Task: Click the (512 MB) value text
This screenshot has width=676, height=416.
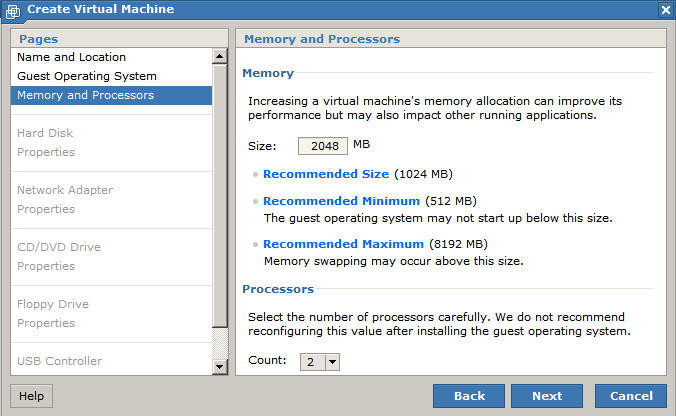Action: tap(451, 201)
